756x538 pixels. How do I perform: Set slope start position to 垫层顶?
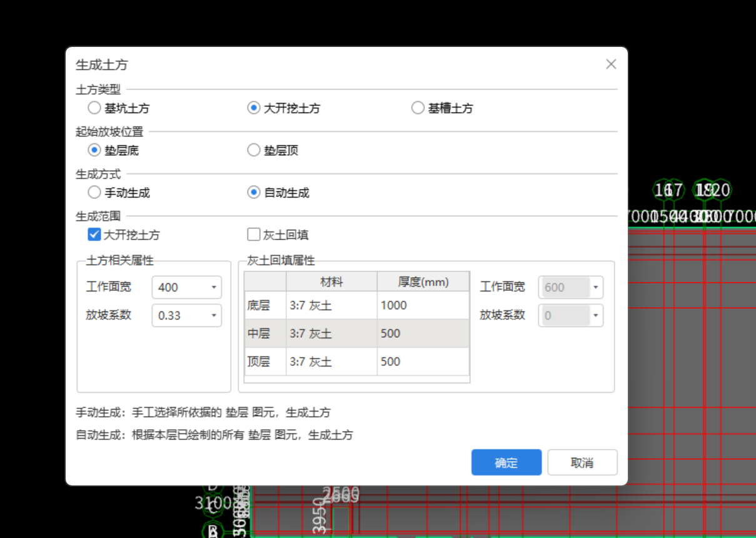pos(254,150)
